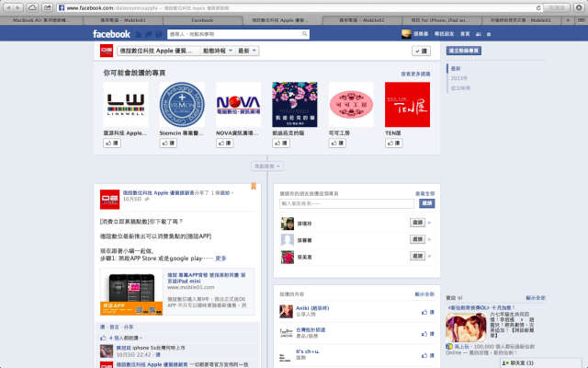Open the account settings gear icon

[x=489, y=34]
